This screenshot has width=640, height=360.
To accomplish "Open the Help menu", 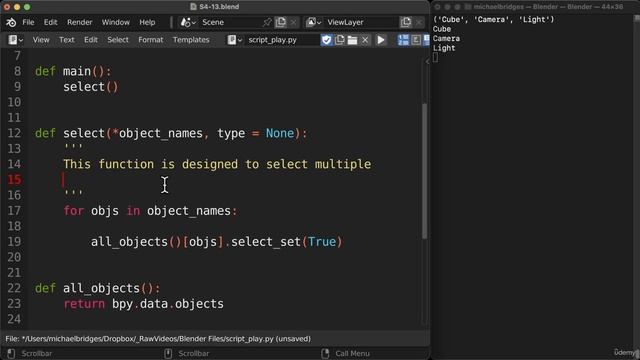I will (x=147, y=22).
